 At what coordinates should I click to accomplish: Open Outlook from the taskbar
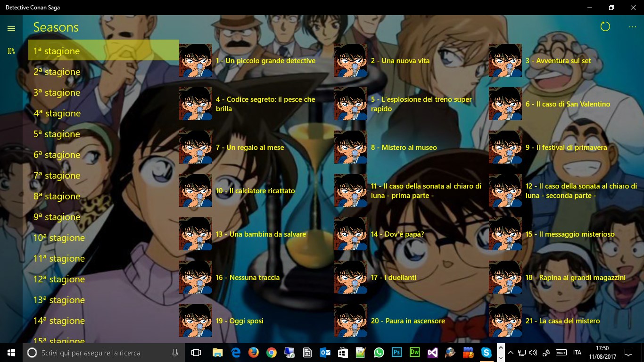325,353
